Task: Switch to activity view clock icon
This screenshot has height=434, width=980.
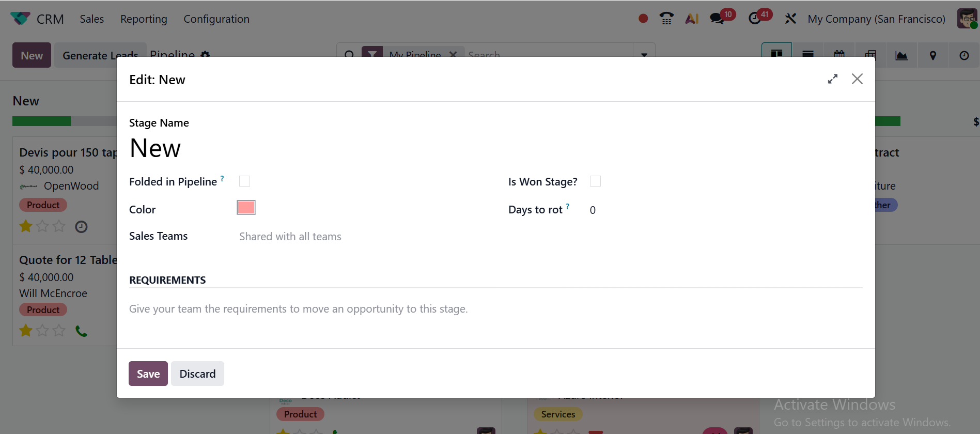Action: click(x=964, y=55)
